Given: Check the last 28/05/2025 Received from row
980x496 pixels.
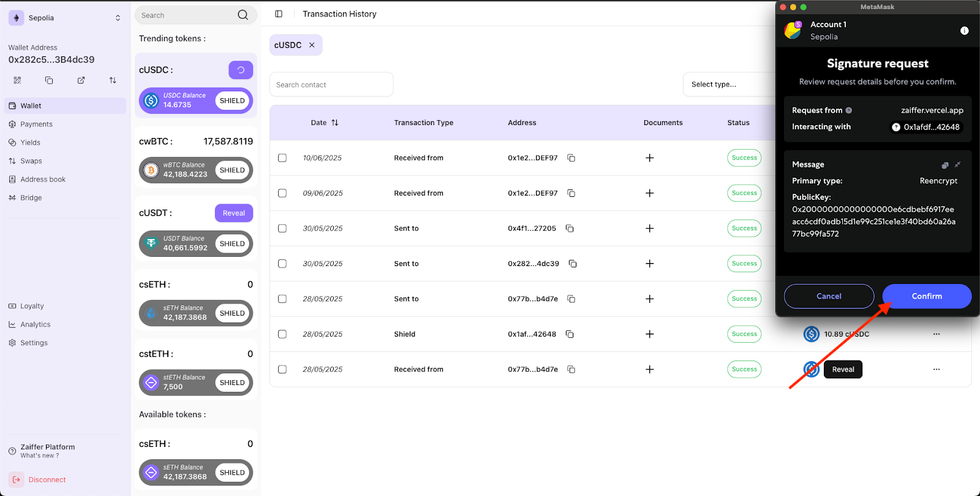Looking at the screenshot, I should [x=282, y=370].
